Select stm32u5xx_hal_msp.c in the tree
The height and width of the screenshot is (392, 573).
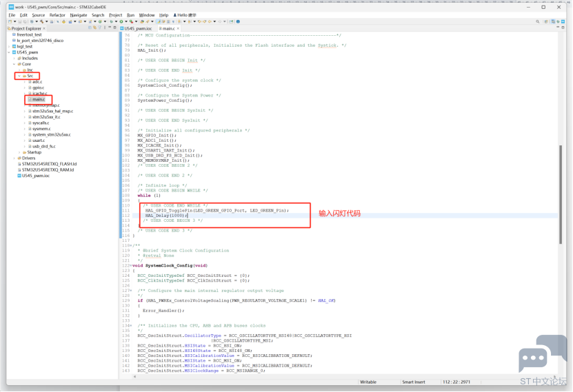pyautogui.click(x=52, y=111)
